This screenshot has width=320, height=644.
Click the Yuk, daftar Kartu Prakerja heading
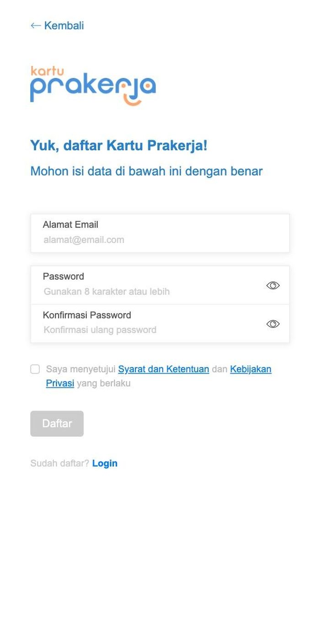click(x=119, y=146)
